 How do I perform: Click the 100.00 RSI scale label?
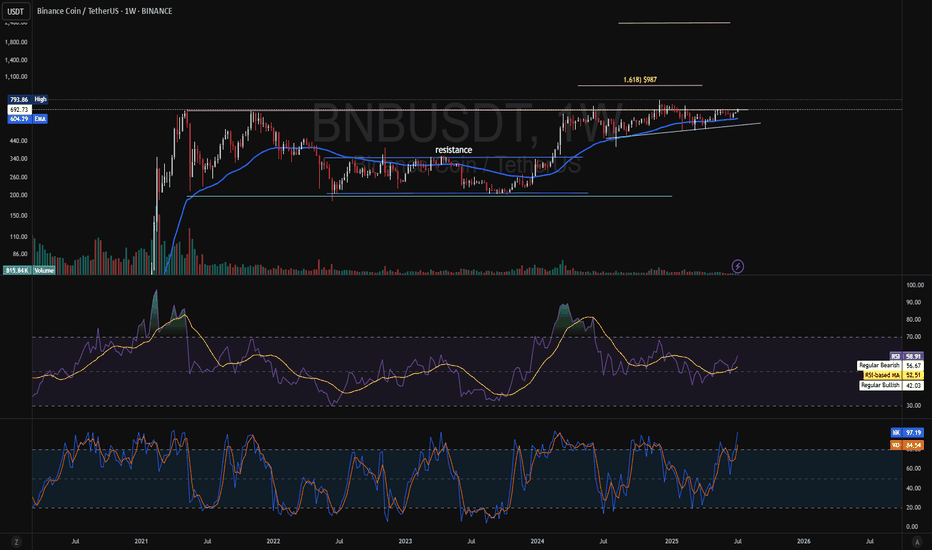[914, 285]
